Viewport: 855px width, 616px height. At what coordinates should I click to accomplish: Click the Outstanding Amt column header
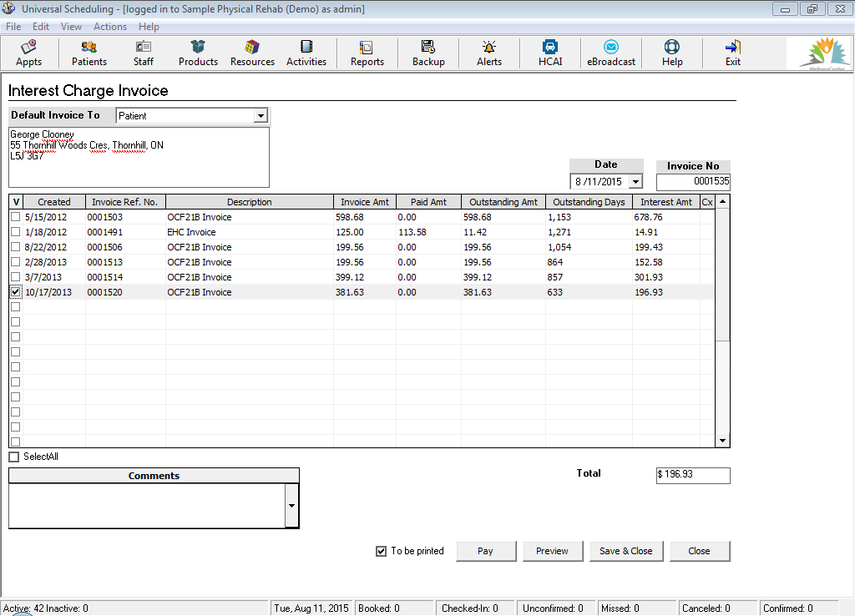[x=503, y=202]
